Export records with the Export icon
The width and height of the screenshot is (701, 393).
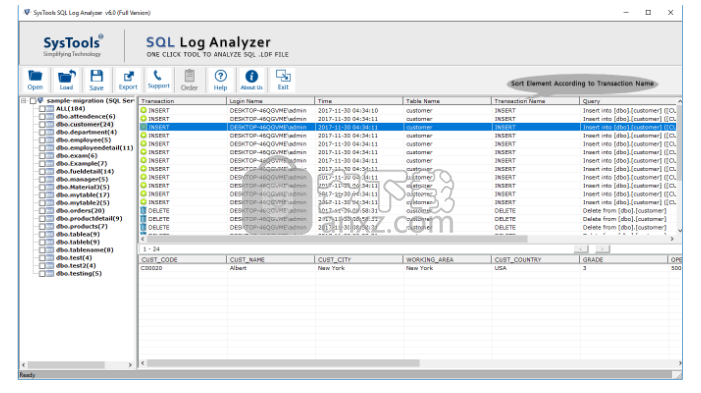tap(128, 80)
